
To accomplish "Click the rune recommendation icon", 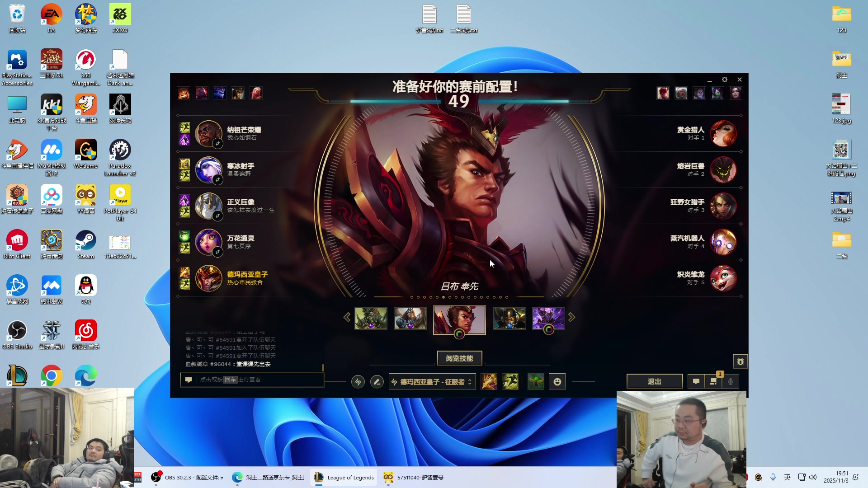I will (358, 382).
